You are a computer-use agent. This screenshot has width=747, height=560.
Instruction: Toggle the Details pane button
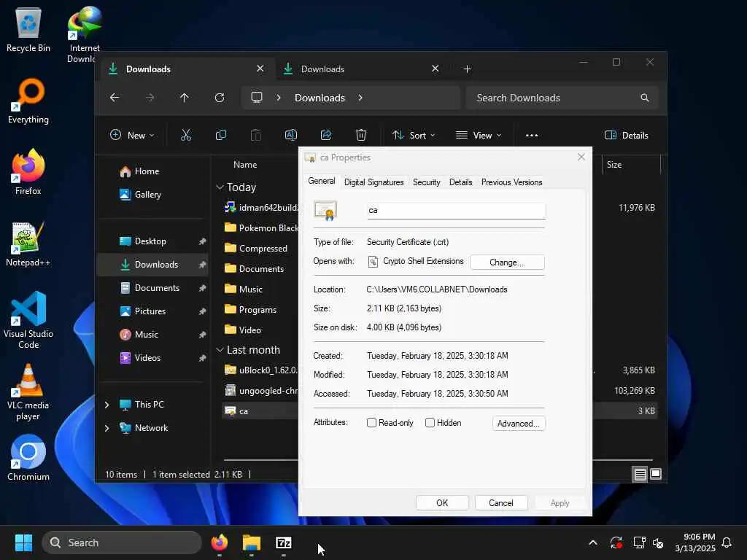coord(626,135)
